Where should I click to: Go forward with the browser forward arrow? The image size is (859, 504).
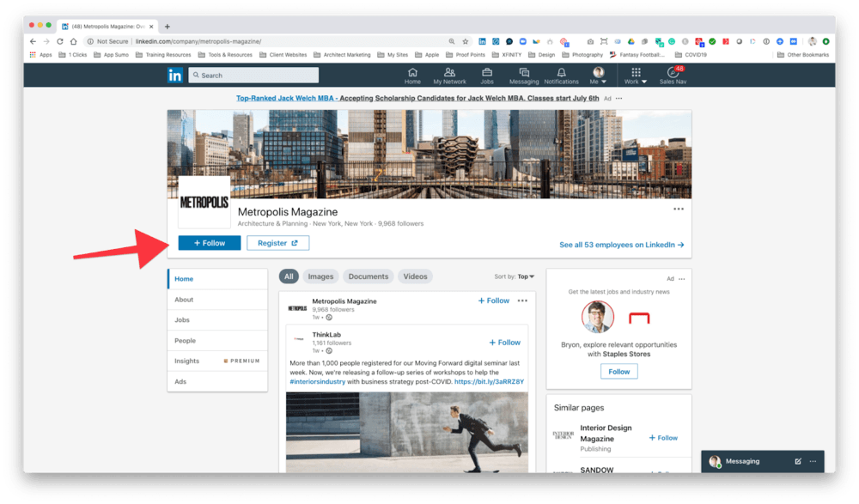pyautogui.click(x=46, y=41)
